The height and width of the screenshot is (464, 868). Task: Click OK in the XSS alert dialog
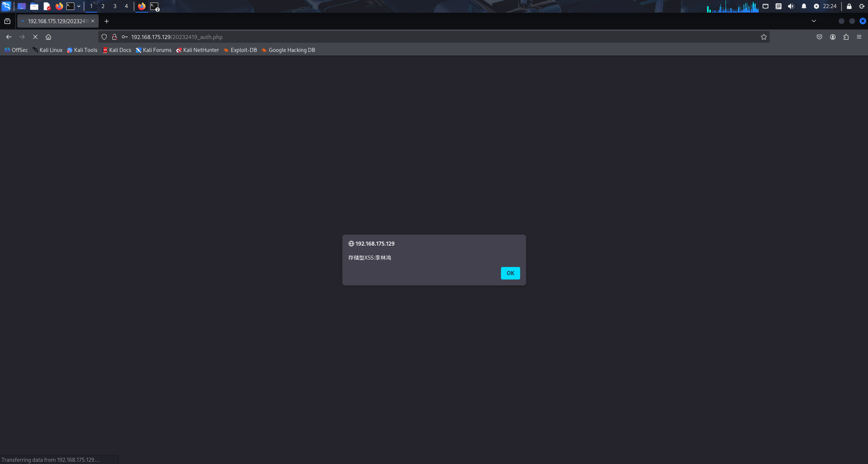click(510, 273)
